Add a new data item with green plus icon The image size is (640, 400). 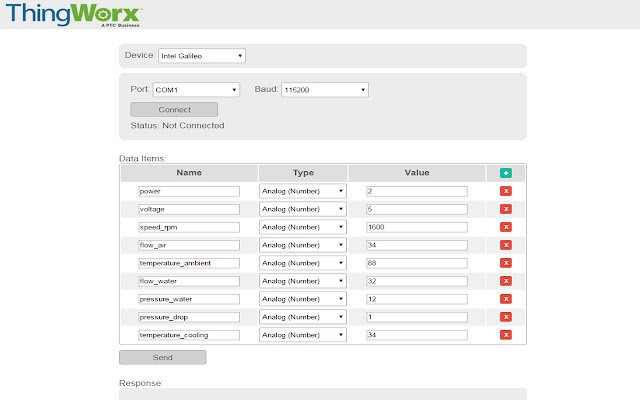coord(506,173)
